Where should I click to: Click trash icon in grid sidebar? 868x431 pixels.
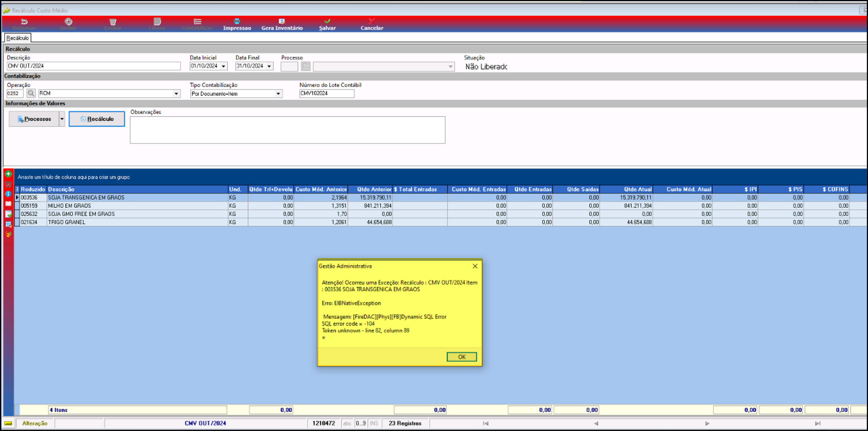pos(8,185)
